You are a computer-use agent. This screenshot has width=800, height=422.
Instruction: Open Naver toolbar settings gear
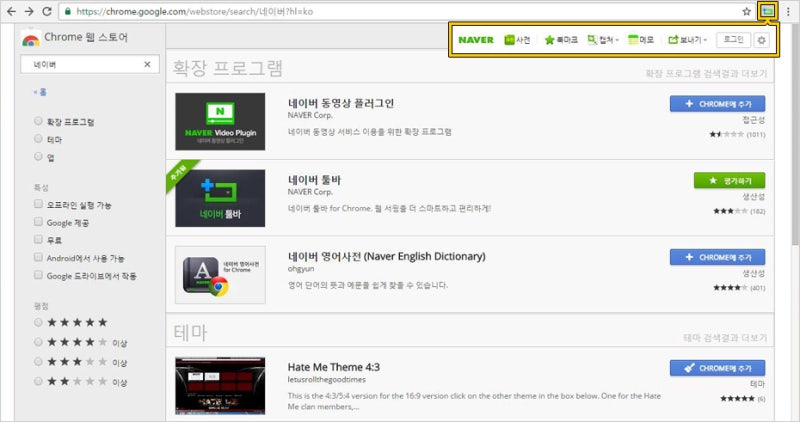coord(761,40)
